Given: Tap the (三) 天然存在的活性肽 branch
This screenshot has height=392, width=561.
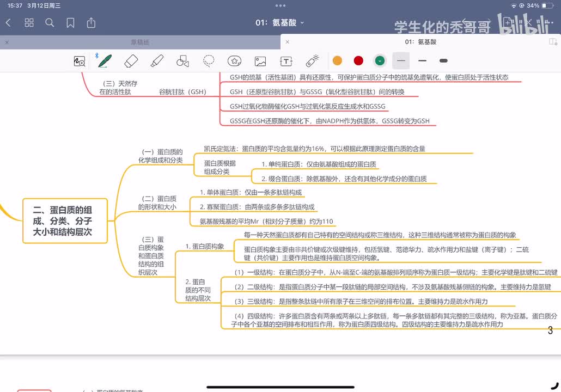Looking at the screenshot, I should click(118, 88).
